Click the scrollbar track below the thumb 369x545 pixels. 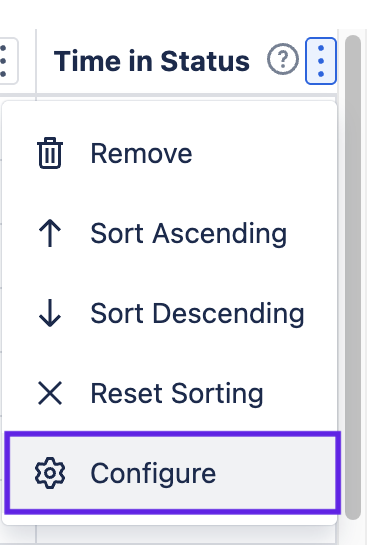click(x=353, y=532)
